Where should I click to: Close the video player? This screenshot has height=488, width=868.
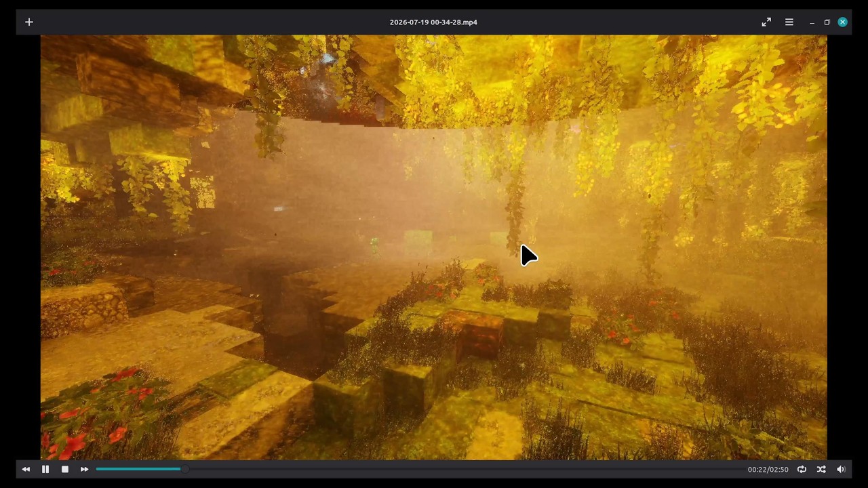click(842, 22)
